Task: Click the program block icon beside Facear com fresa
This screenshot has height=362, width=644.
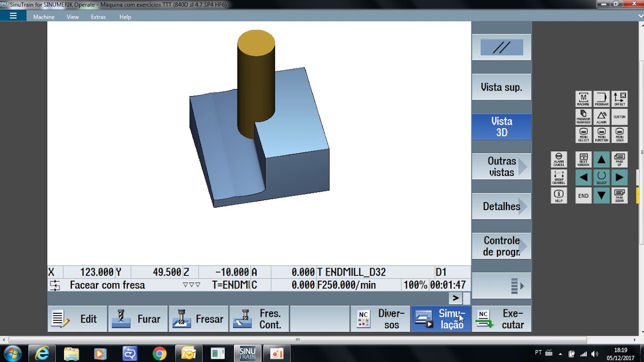Action: (x=55, y=285)
